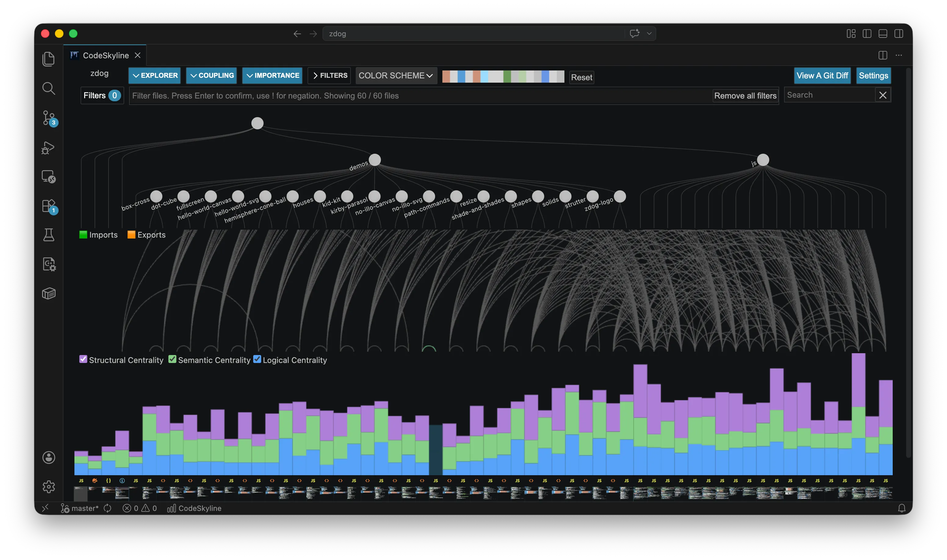Customize layout icon in title bar
Image resolution: width=947 pixels, height=560 pixels.
pos(851,34)
